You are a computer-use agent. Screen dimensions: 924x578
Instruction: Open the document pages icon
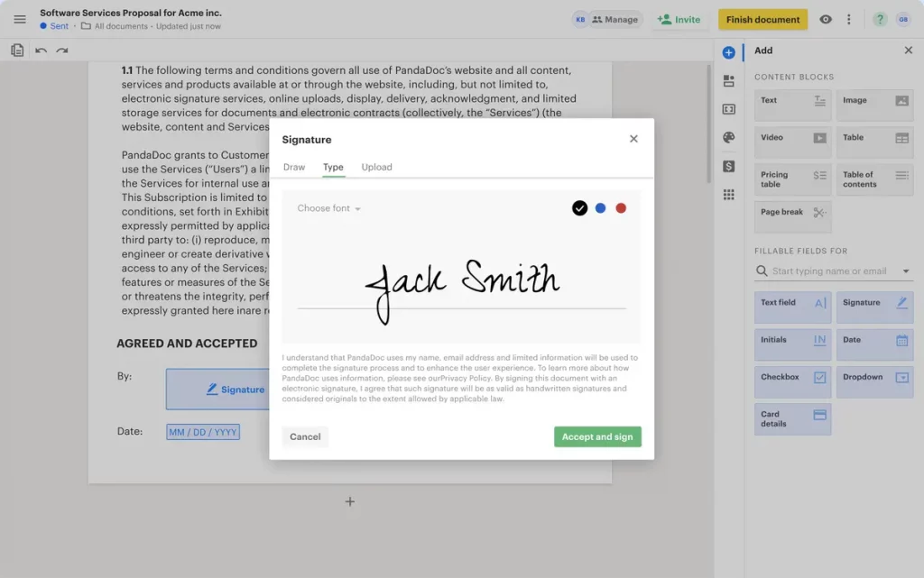point(17,50)
